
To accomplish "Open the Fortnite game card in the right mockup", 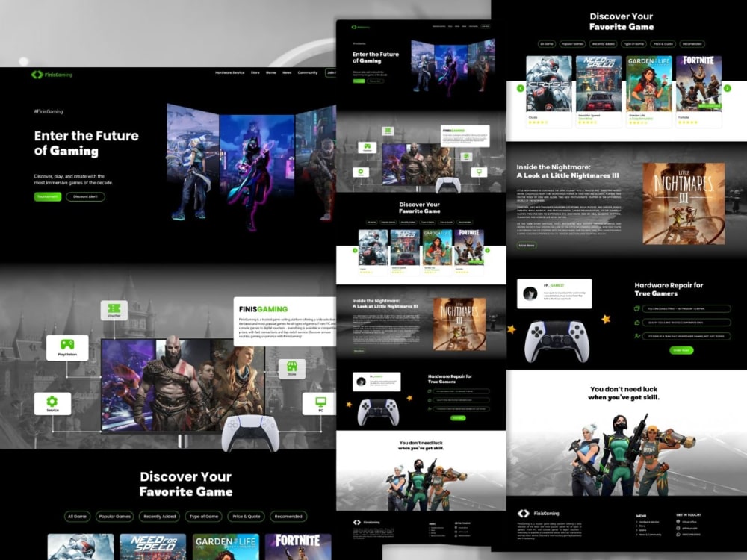I will coord(699,91).
